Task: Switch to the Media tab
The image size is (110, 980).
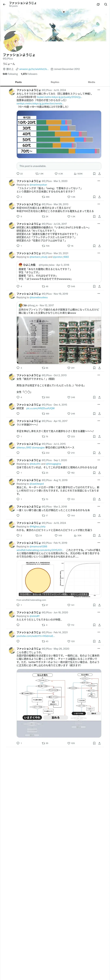Action: (91, 82)
